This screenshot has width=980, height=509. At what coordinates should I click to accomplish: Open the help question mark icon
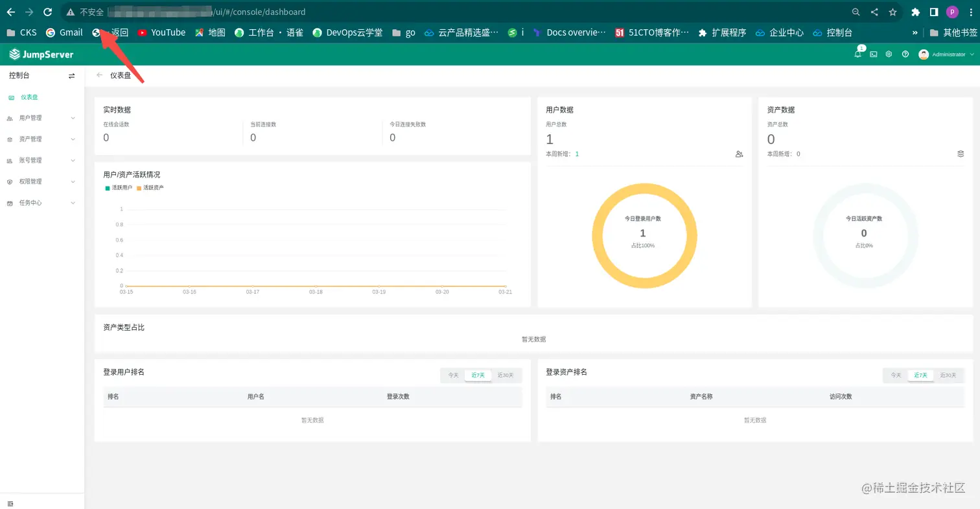coord(905,54)
